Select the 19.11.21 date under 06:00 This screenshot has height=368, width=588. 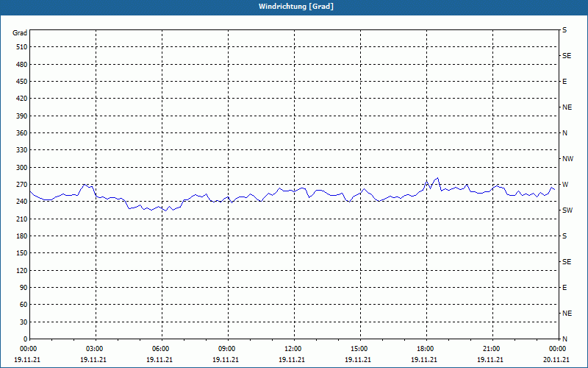pyautogui.click(x=159, y=360)
